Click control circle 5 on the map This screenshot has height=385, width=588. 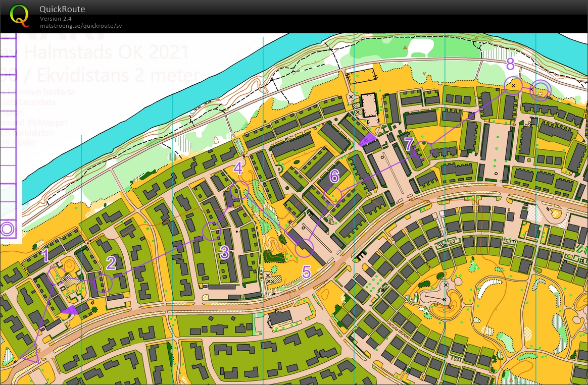(x=304, y=248)
